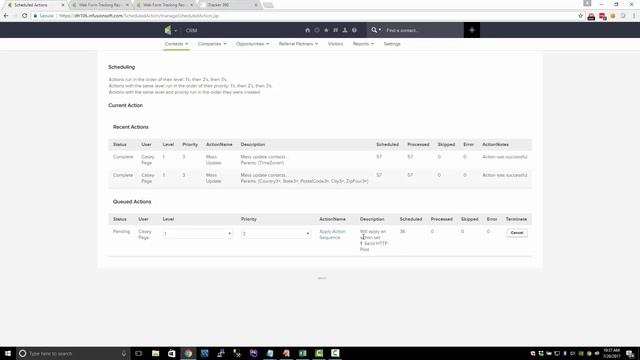Viewport: 640px width, 360px height.
Task: Click the Recent Actions heading
Action: pyautogui.click(x=131, y=127)
